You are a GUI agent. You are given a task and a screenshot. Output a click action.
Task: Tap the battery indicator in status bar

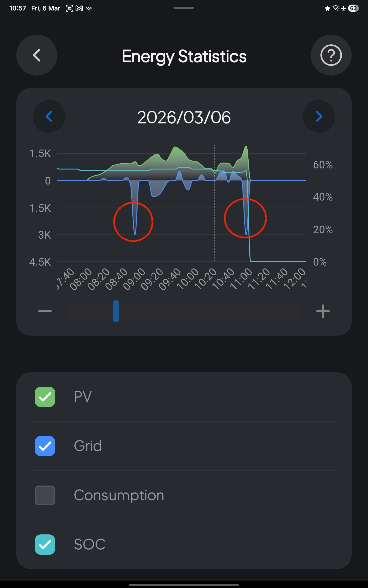tap(353, 8)
